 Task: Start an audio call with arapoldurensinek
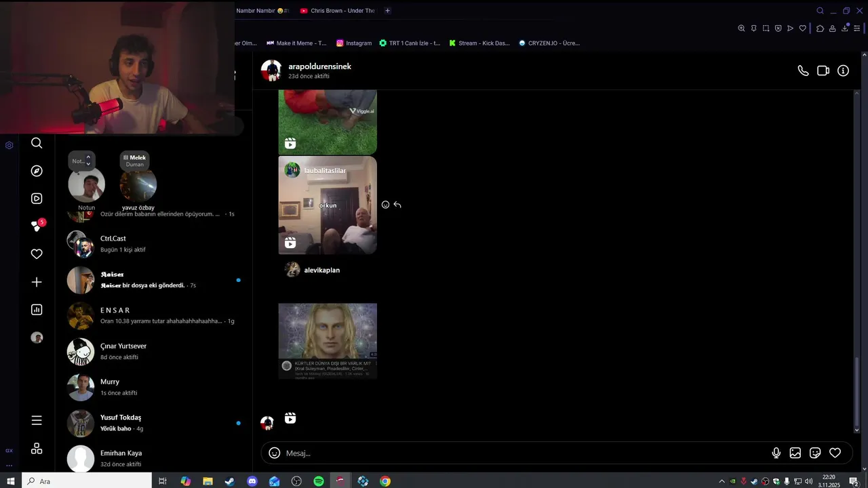pyautogui.click(x=803, y=70)
